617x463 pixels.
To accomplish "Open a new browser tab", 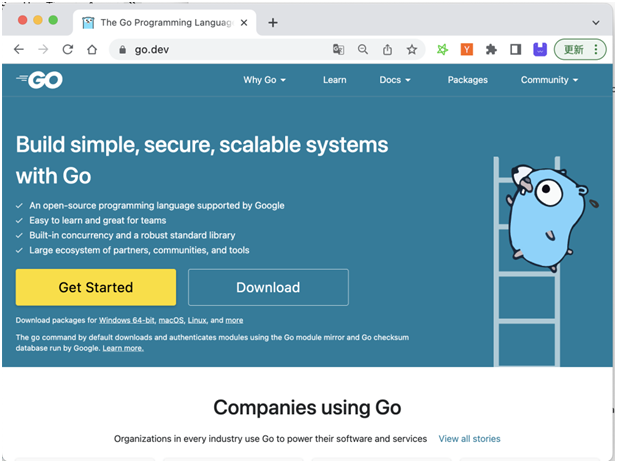I will (273, 23).
